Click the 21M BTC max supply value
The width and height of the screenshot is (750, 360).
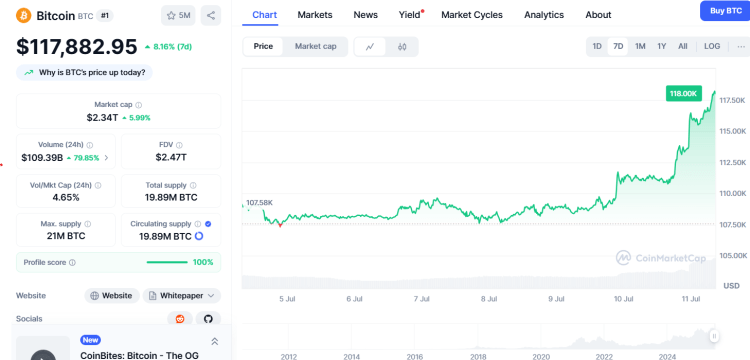(66, 236)
